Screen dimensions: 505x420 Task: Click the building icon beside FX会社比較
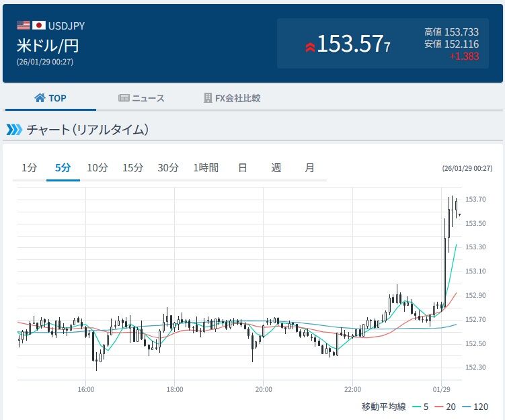[208, 98]
